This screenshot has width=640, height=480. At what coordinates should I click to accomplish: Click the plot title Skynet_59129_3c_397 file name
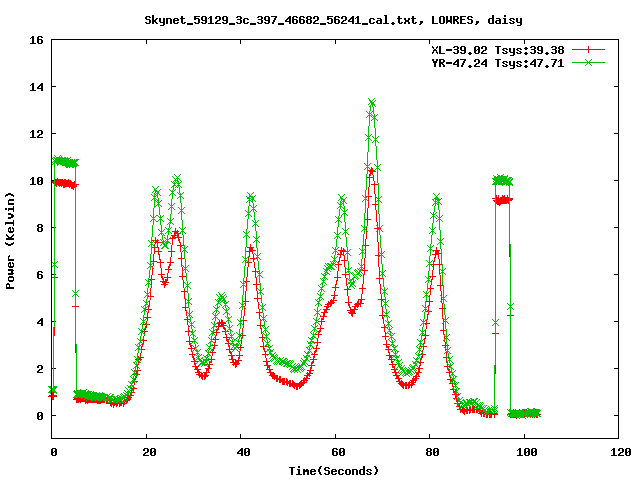click(282, 20)
